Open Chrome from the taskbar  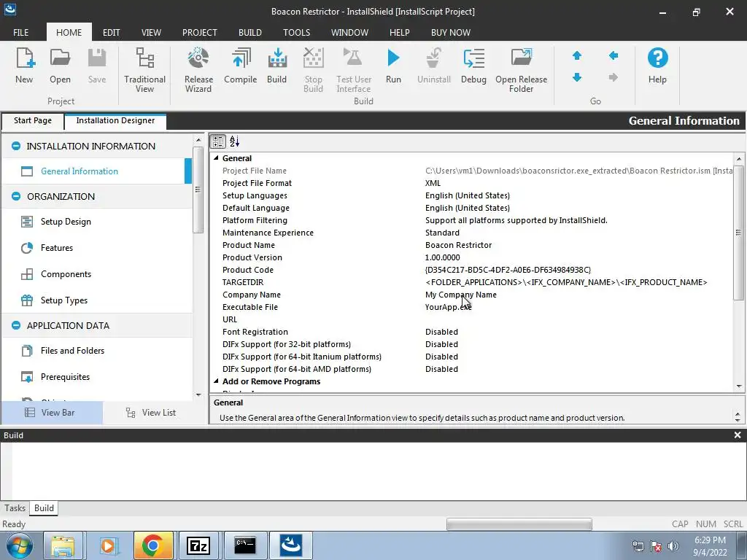tap(153, 545)
